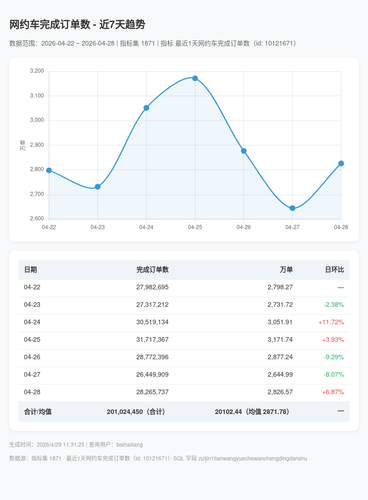Click the value 2,798.27
Viewport: 368px width, 500px height.
point(280,287)
